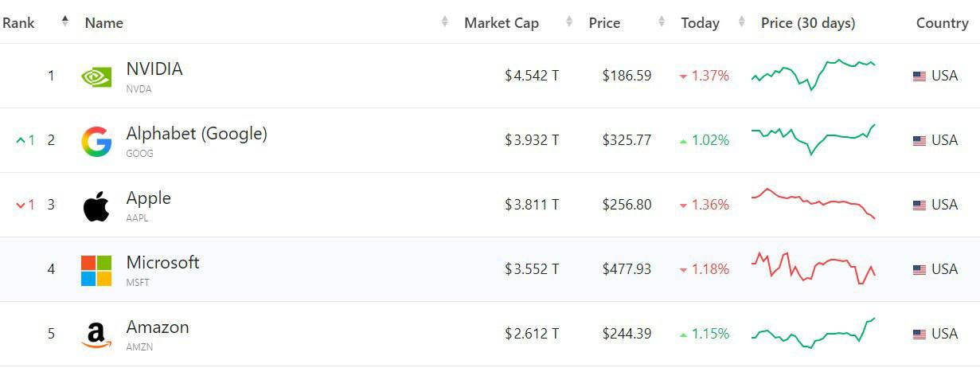Sort by Name using its sort arrows

point(445,22)
